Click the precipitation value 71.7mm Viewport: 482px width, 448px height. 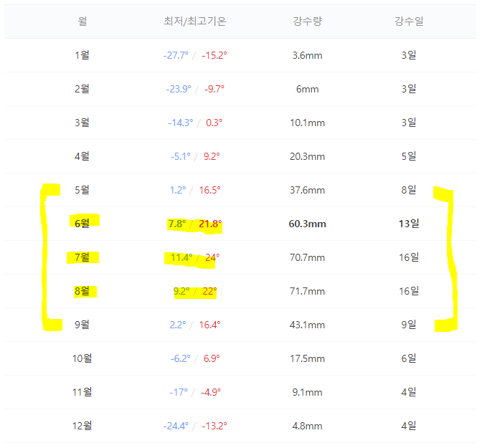tap(308, 291)
